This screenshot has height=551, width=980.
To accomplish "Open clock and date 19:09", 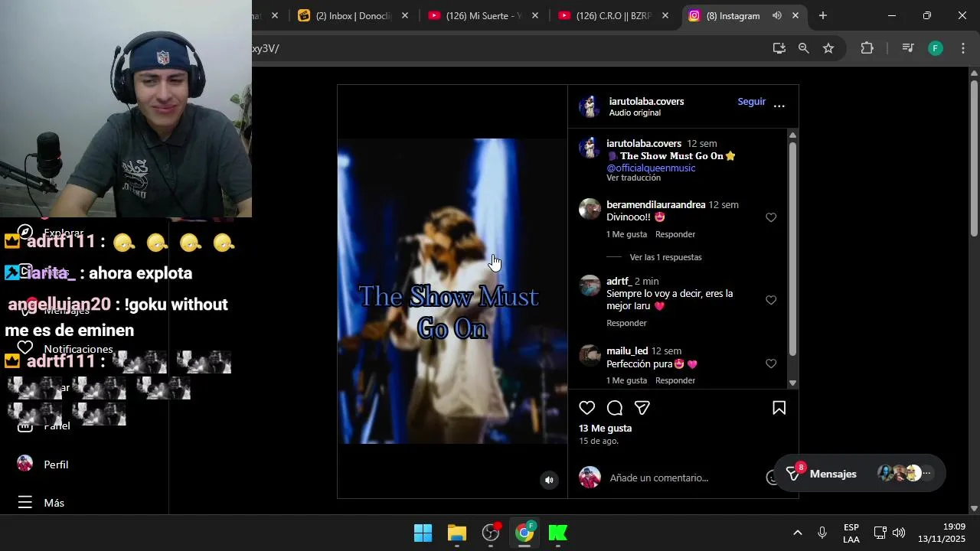I will [x=943, y=533].
